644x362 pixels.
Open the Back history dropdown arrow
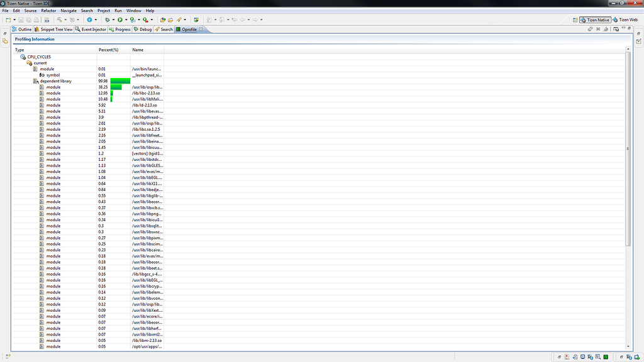tap(248, 19)
